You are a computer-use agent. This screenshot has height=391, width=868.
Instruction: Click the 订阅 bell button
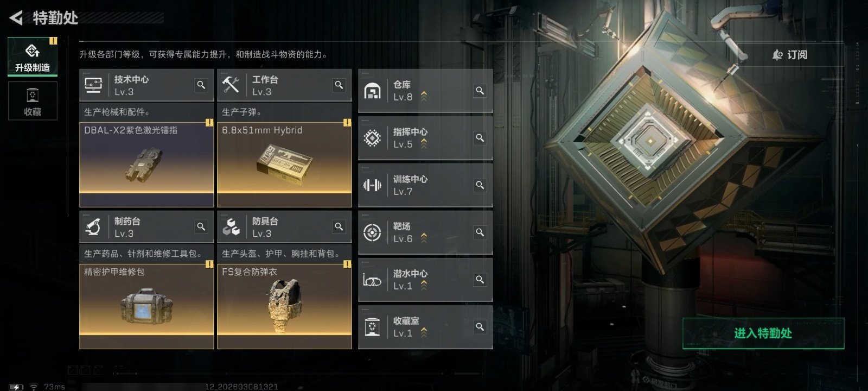790,55
